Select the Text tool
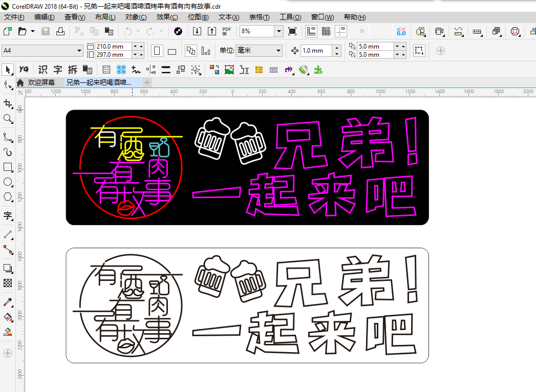Image resolution: width=536 pixels, height=392 pixels. (8, 215)
